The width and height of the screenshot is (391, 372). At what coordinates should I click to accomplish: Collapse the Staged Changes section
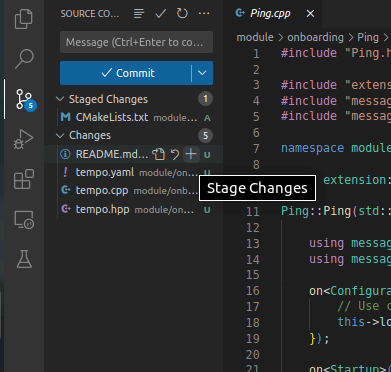pyautogui.click(x=60, y=99)
